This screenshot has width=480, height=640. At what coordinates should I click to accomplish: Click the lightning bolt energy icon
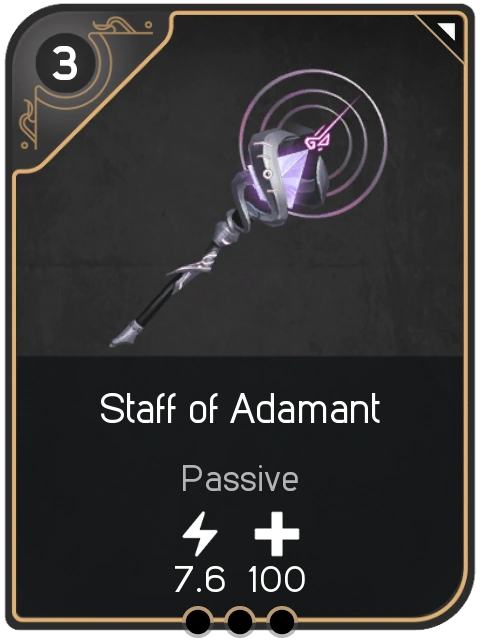coord(200,534)
